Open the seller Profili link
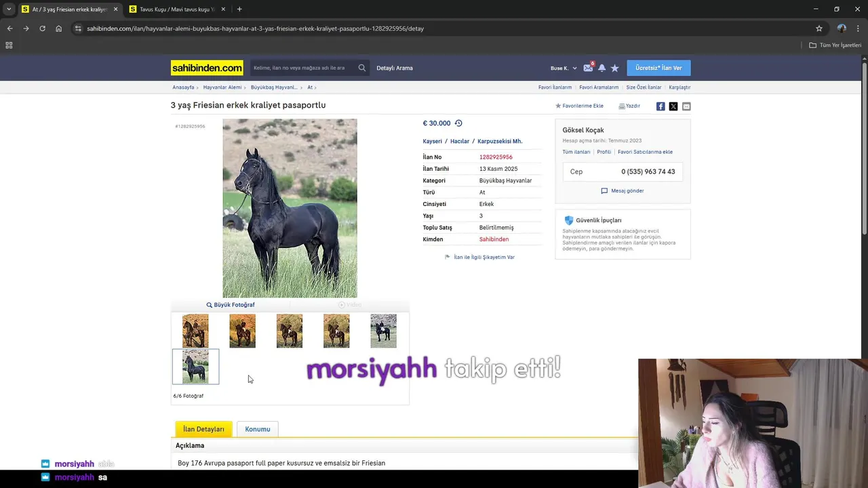The height and width of the screenshot is (488, 868). [604, 152]
